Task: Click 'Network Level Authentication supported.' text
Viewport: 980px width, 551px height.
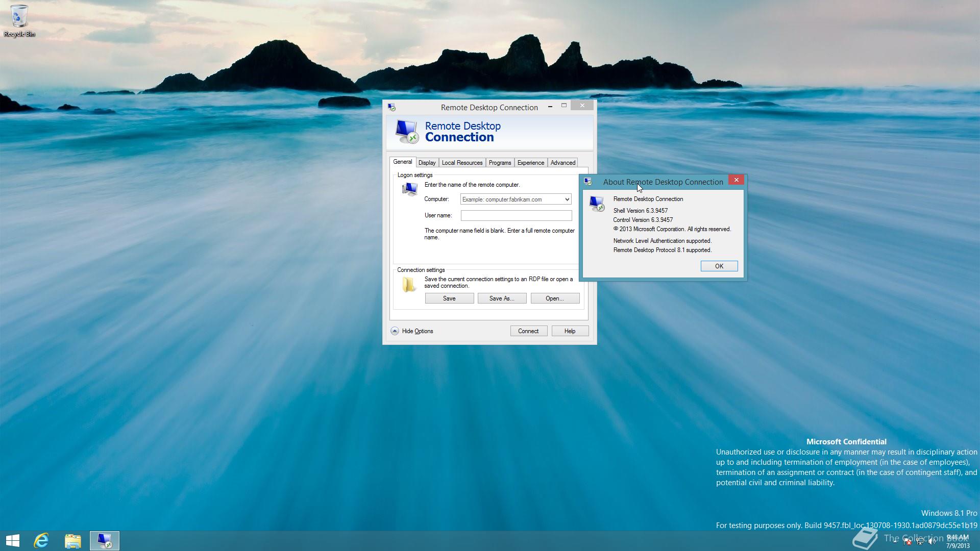Action: 662,241
